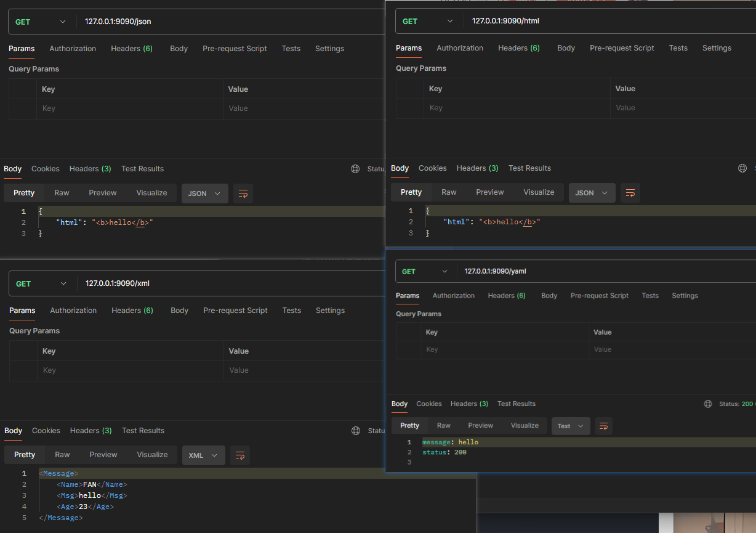Click Value query param input in /json window
This screenshot has height=533, width=756.
[303, 108]
